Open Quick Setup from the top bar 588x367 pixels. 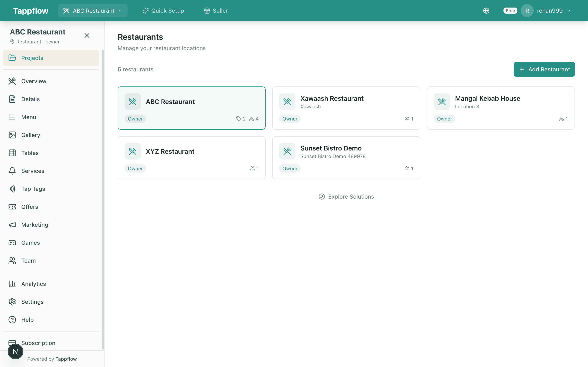pos(163,10)
